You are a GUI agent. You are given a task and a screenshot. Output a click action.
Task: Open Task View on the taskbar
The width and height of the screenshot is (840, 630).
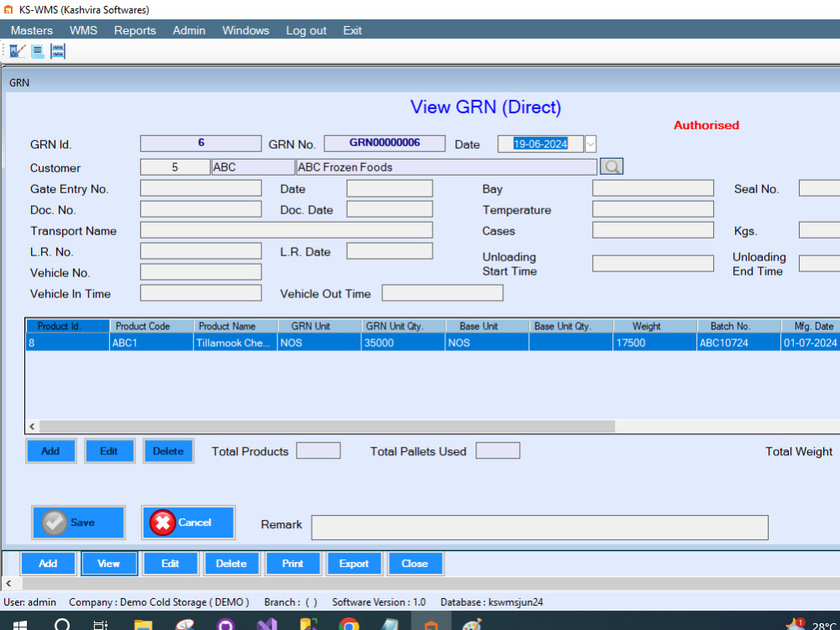click(x=100, y=625)
